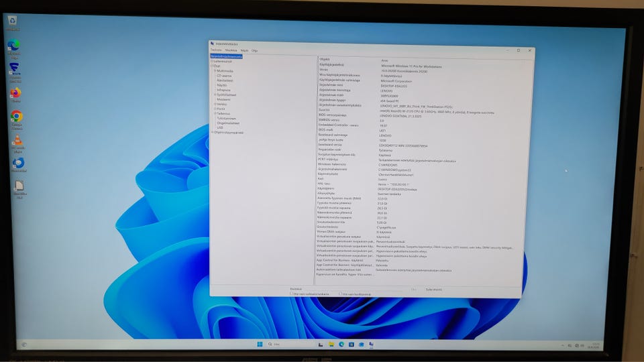Select Järjestelmän yhteenveto in the tree
This screenshot has height=362, width=644.
click(x=227, y=56)
